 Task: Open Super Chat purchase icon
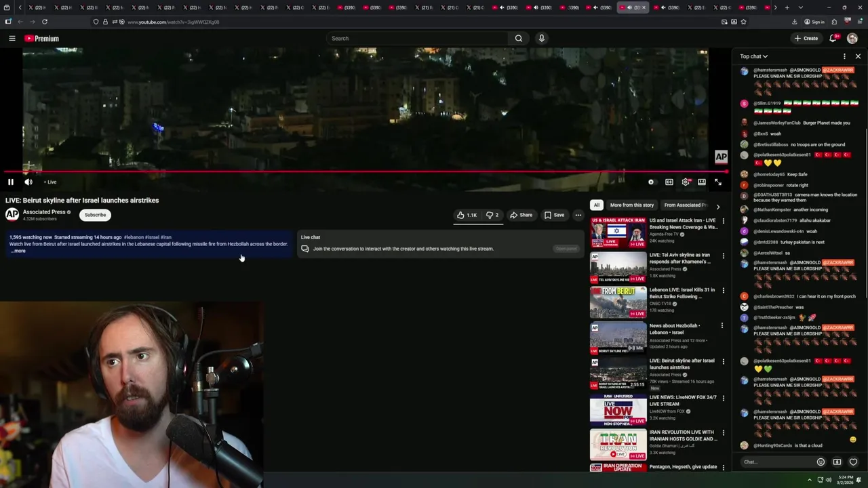pyautogui.click(x=837, y=462)
